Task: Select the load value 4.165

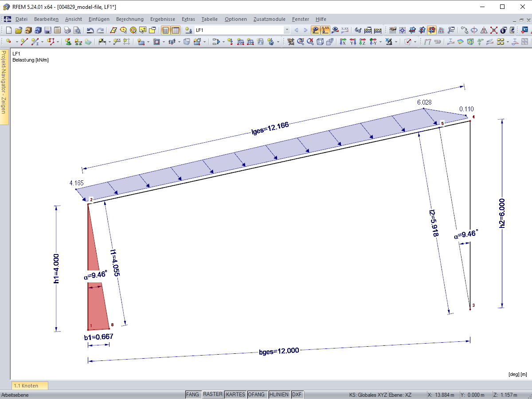Action: click(77, 183)
